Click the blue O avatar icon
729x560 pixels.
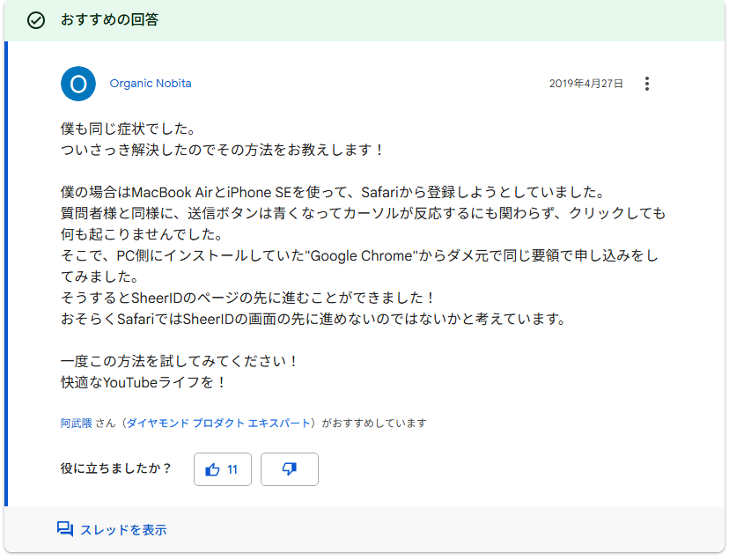tap(77, 84)
